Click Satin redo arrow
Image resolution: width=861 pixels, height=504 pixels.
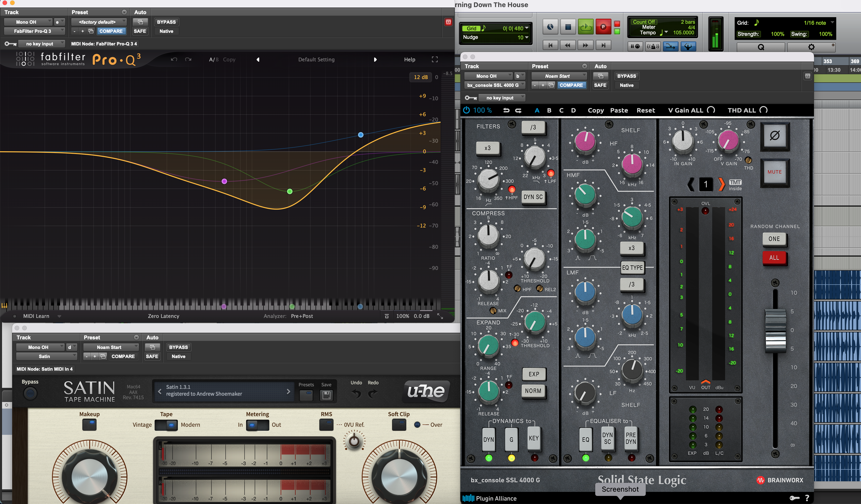(373, 394)
